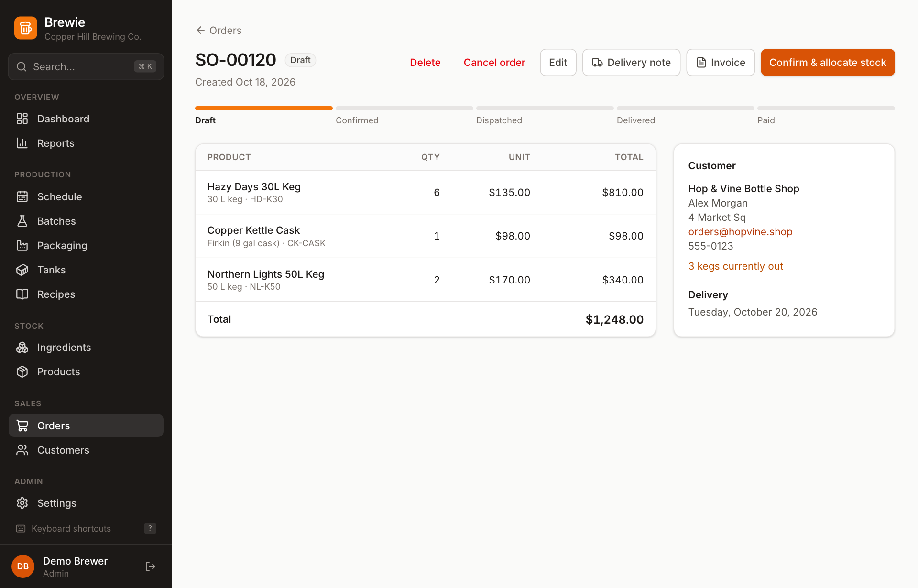Image resolution: width=918 pixels, height=588 pixels.
Task: Navigate to Recipes section
Action: pyautogui.click(x=86, y=294)
